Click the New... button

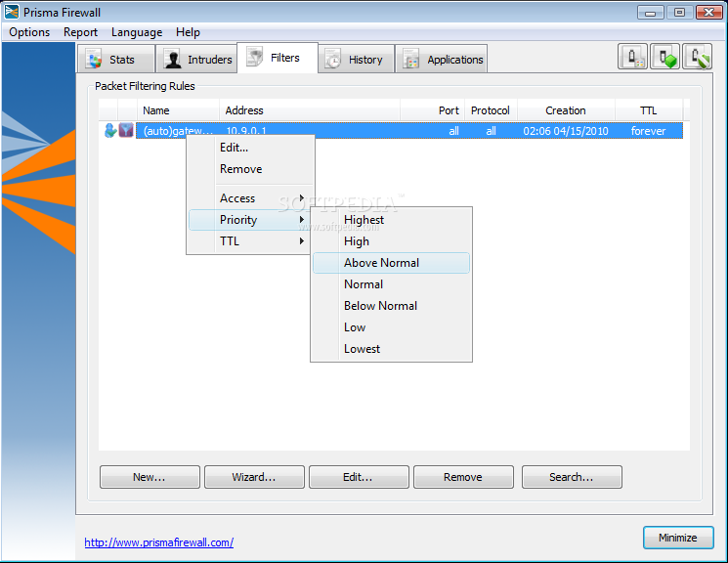(x=150, y=477)
